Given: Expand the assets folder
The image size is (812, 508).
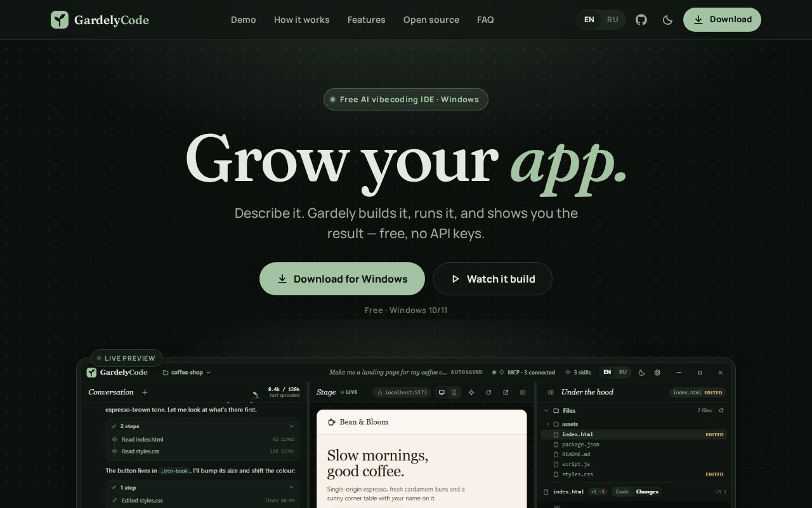Looking at the screenshot, I should click(547, 424).
